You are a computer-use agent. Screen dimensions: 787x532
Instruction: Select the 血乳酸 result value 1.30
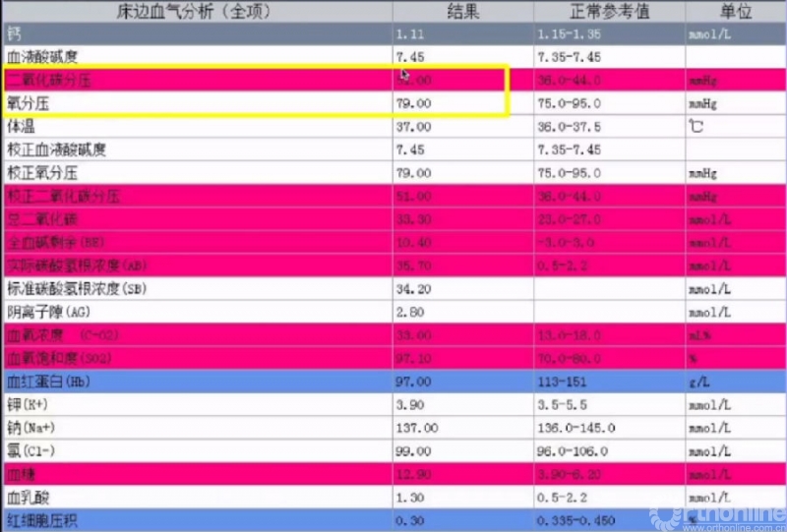pyautogui.click(x=409, y=498)
